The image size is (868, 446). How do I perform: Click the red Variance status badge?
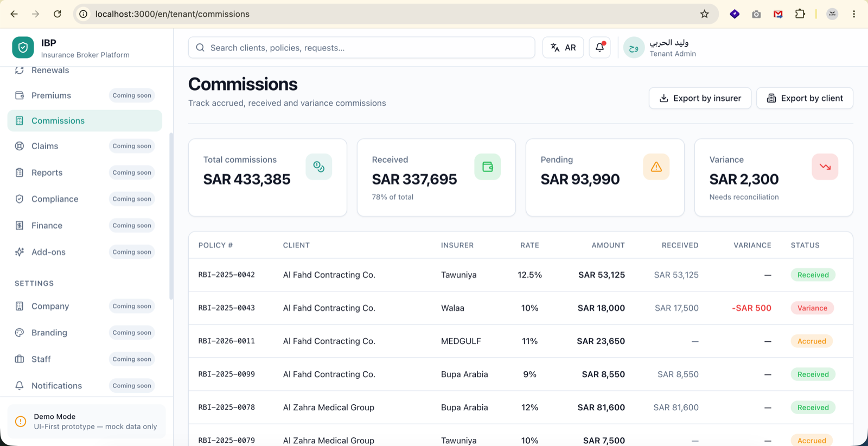tap(812, 308)
